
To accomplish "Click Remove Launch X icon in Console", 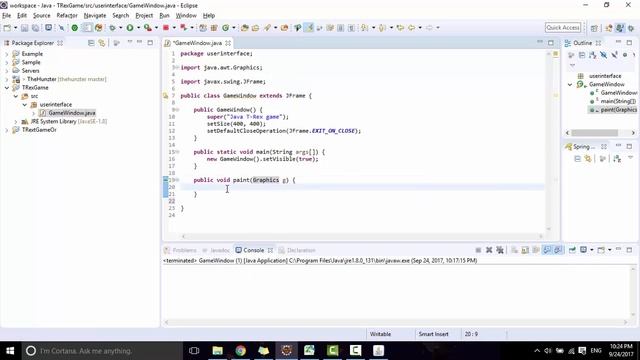I will click(x=489, y=250).
